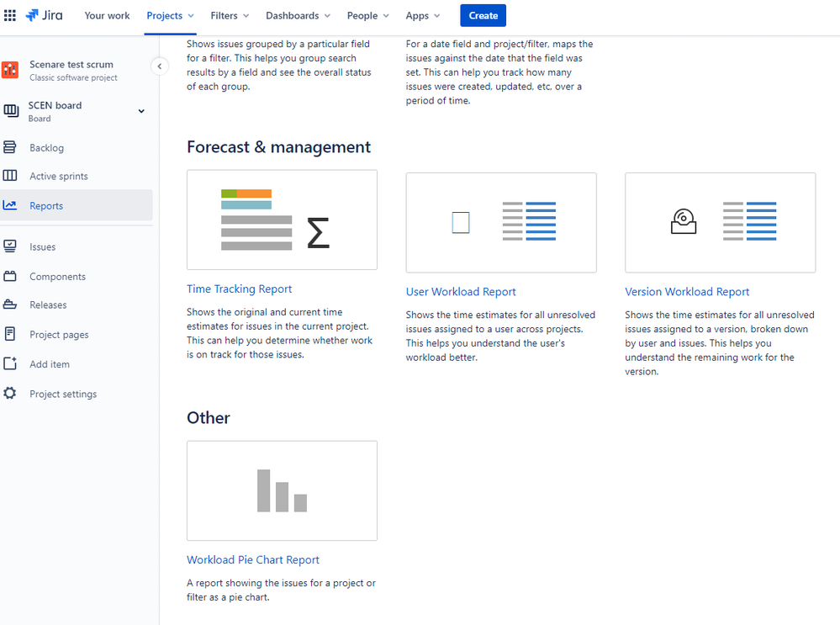The width and height of the screenshot is (840, 625).
Task: Open the app switcher grid icon
Action: [x=9, y=15]
